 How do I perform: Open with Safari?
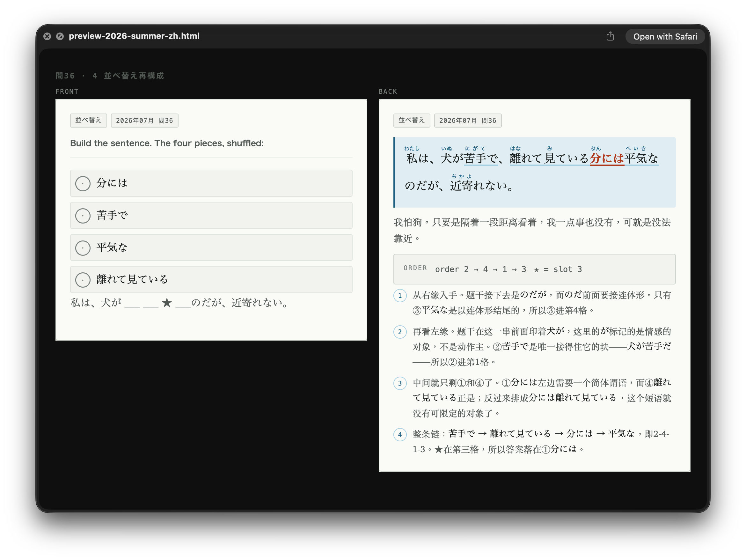665,36
